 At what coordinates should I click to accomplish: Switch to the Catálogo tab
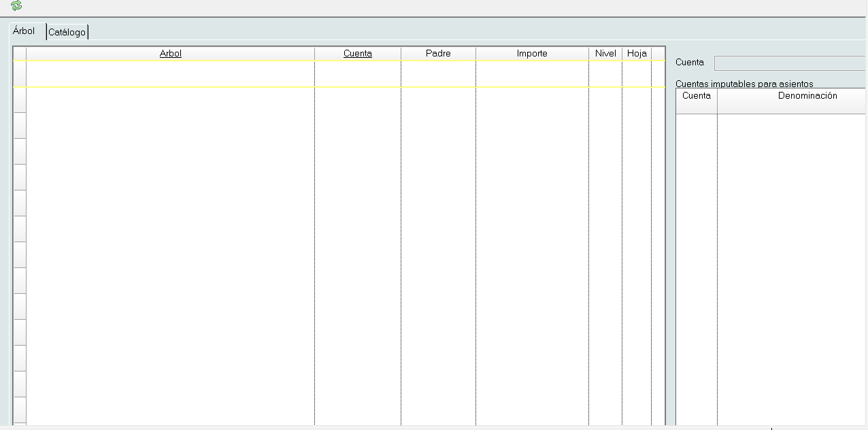click(67, 32)
